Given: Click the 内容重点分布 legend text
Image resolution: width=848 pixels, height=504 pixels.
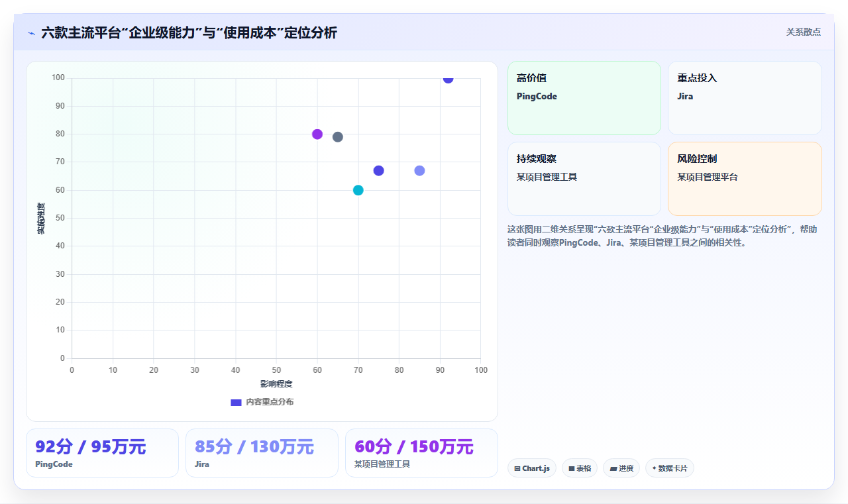Looking at the screenshot, I should pos(270,402).
